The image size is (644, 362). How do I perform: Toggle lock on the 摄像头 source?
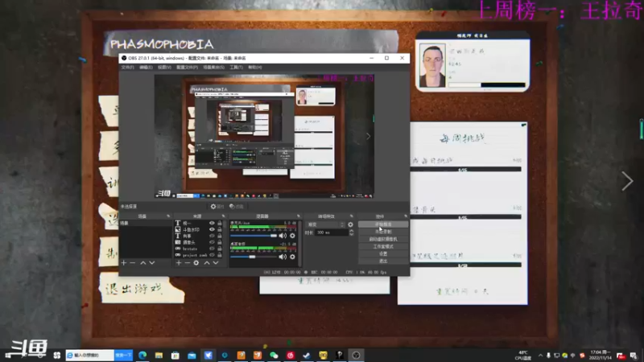click(x=220, y=242)
